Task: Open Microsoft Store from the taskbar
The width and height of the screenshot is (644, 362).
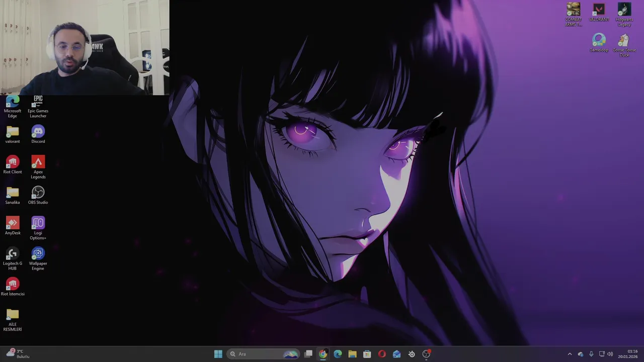Action: coord(367,354)
